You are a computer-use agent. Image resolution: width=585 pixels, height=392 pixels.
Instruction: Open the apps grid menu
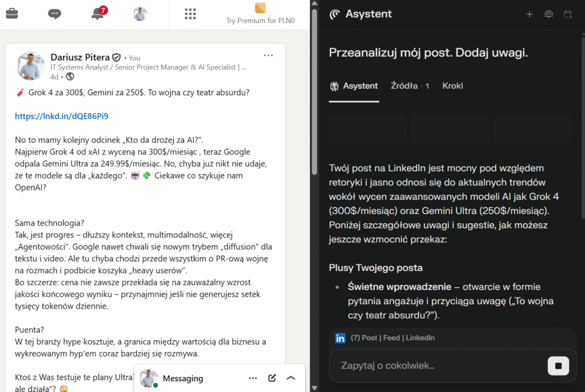coord(191,14)
